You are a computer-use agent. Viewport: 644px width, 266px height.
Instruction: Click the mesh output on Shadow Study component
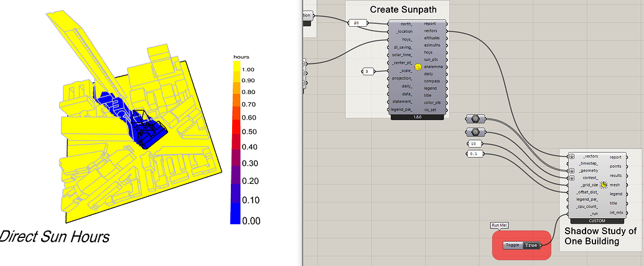[615, 185]
